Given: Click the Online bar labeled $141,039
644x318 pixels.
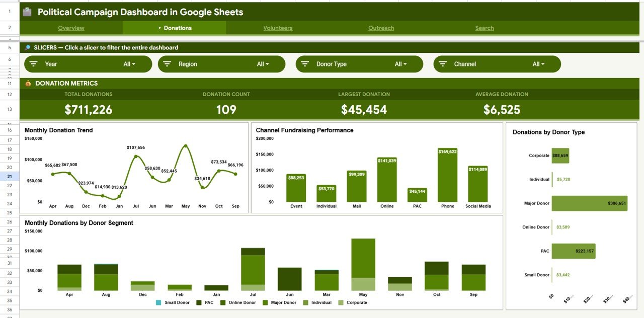Looking at the screenshot, I should tap(387, 179).
